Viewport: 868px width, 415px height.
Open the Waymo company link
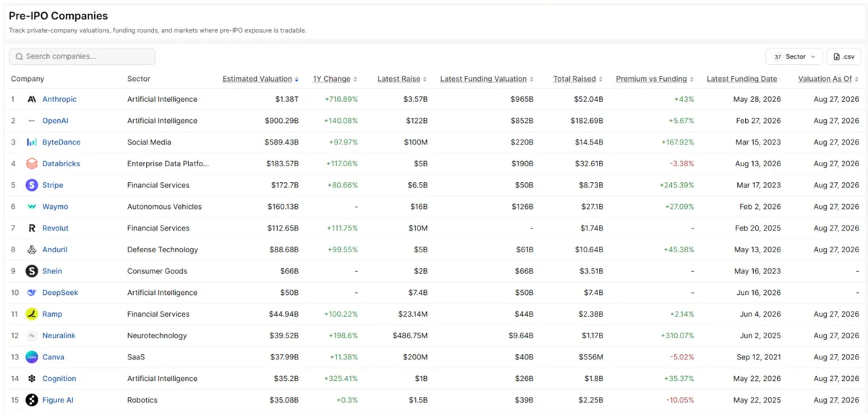(x=56, y=207)
